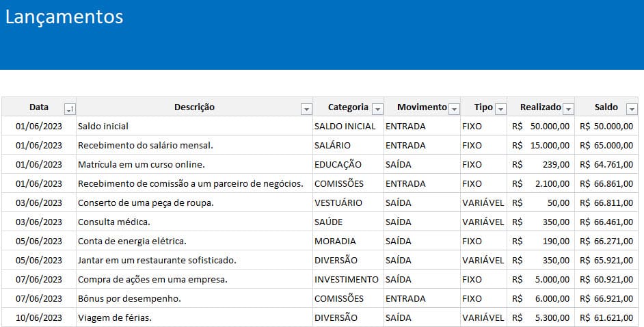Click the INVESTIMENTO category cell

tap(346, 279)
